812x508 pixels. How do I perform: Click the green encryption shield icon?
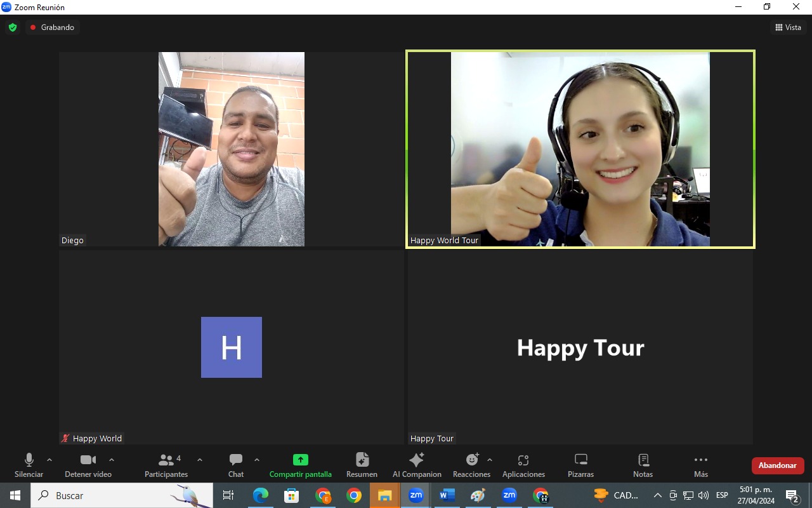[13, 27]
